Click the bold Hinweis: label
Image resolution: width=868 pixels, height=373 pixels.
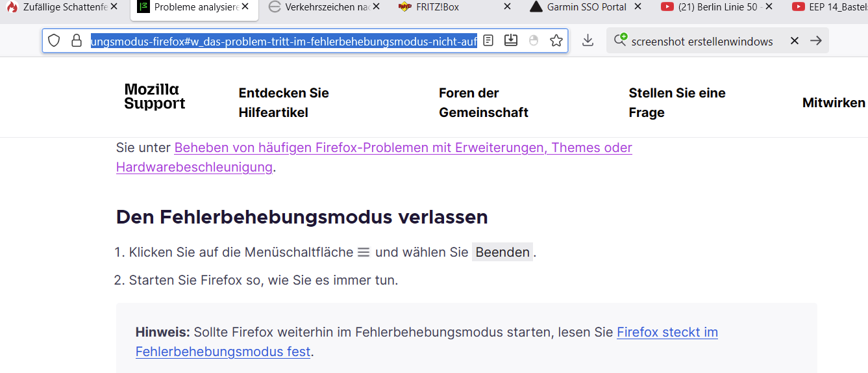pos(162,332)
